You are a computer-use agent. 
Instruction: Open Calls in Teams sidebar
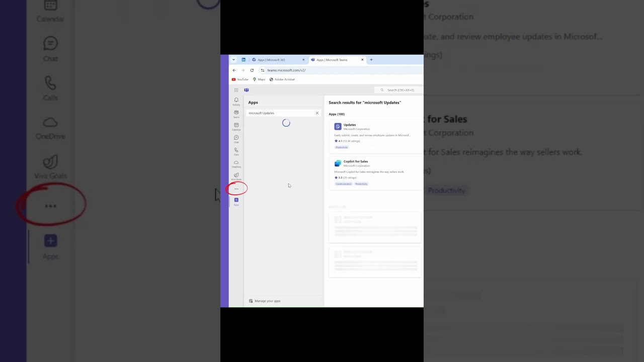[x=236, y=151]
